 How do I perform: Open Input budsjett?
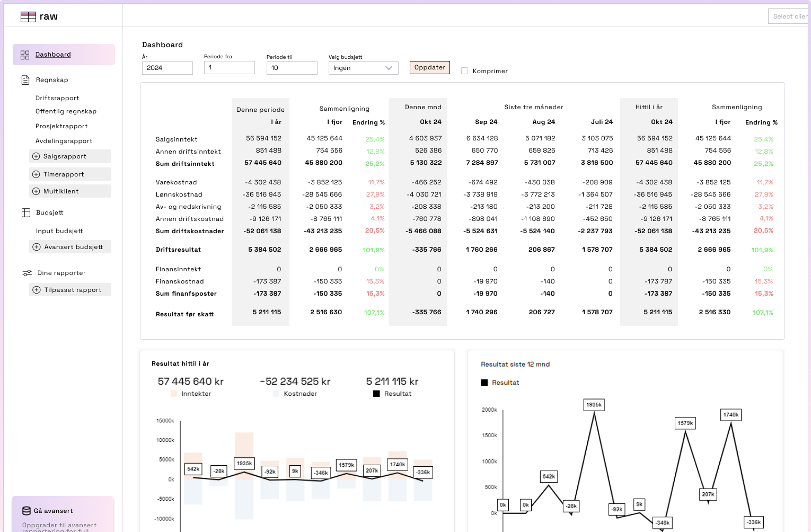(59, 231)
